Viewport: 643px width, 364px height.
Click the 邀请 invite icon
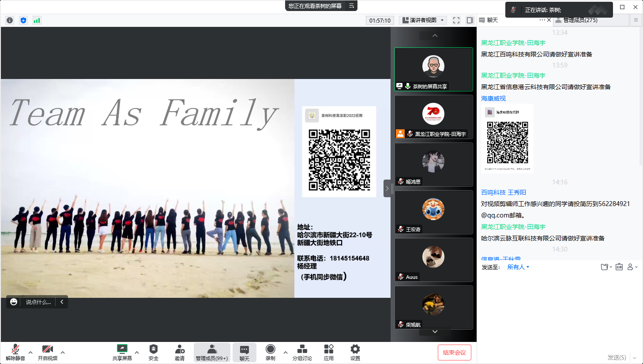180,349
